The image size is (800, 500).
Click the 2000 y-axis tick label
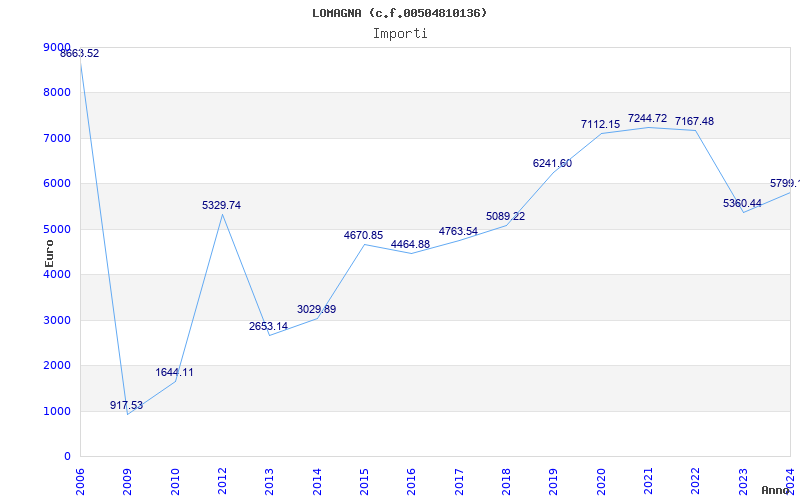click(x=57, y=366)
